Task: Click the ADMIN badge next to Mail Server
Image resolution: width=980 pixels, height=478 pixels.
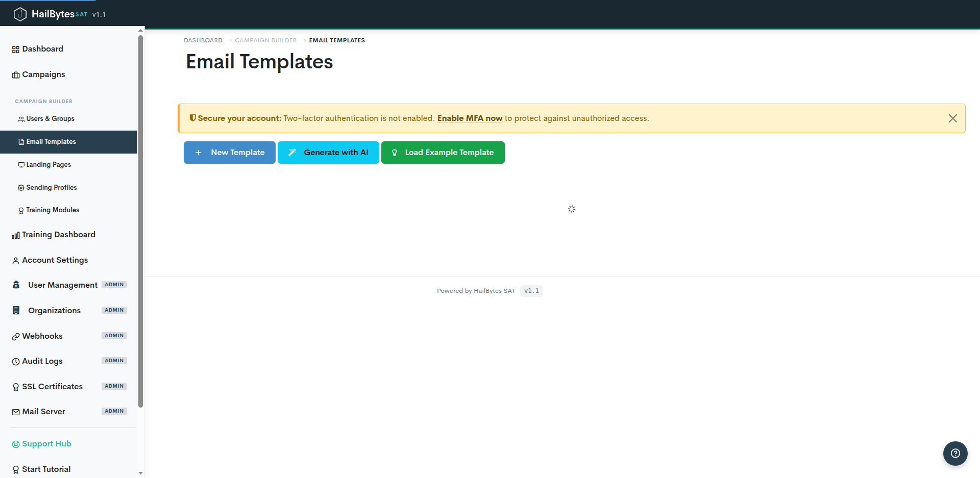Action: pyautogui.click(x=114, y=411)
